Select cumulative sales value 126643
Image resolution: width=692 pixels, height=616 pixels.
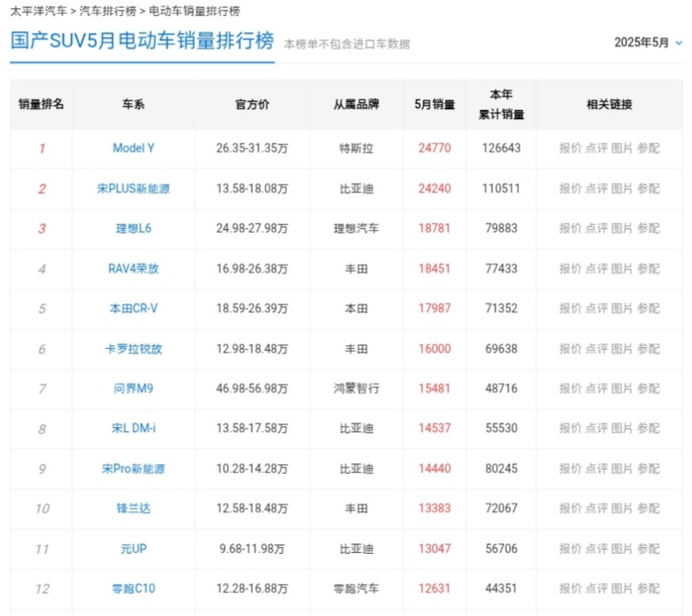point(501,148)
